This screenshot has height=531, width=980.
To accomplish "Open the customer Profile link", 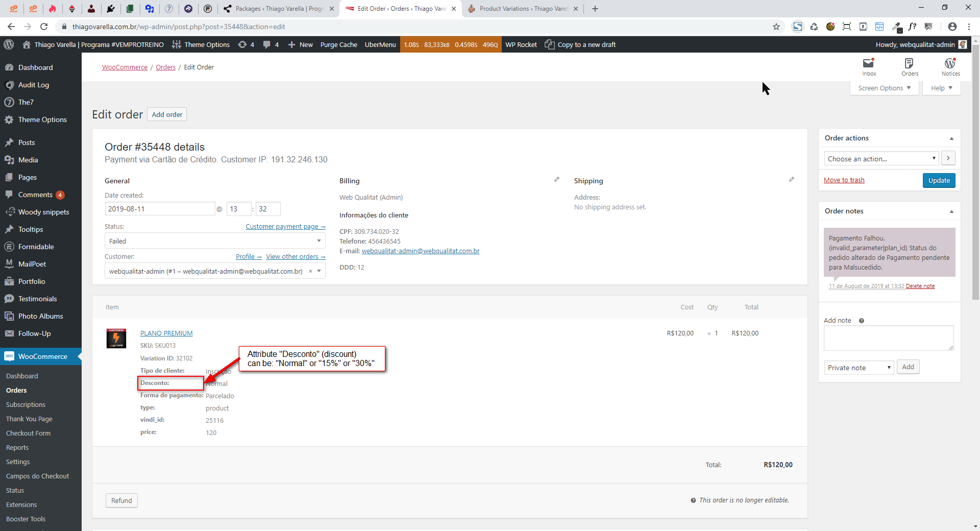I will tap(249, 257).
